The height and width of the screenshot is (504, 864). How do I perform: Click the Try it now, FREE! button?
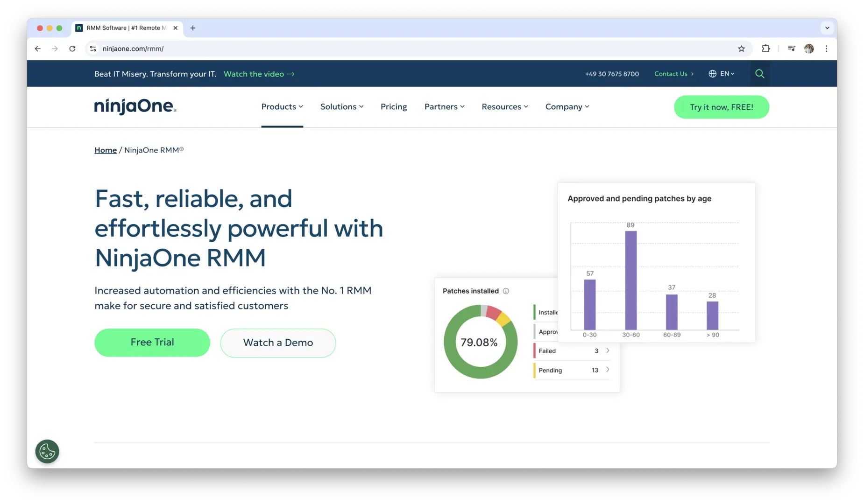[x=722, y=107]
